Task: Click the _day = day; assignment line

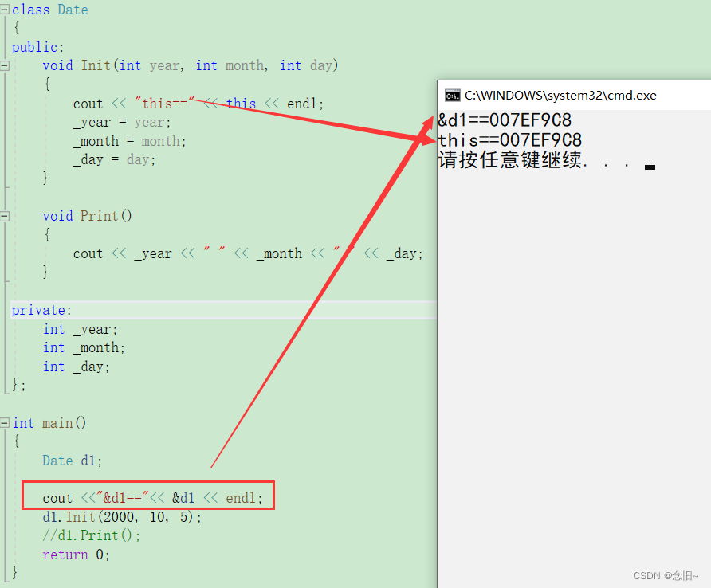Action: [114, 160]
